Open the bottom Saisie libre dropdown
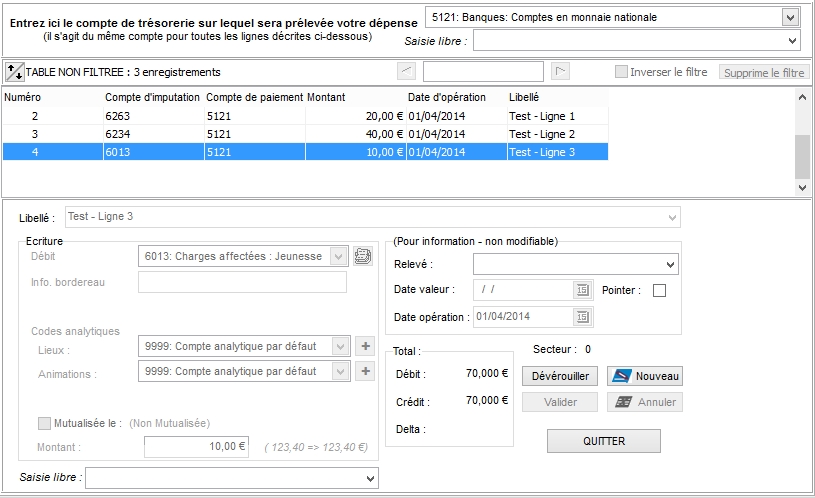 coord(370,479)
